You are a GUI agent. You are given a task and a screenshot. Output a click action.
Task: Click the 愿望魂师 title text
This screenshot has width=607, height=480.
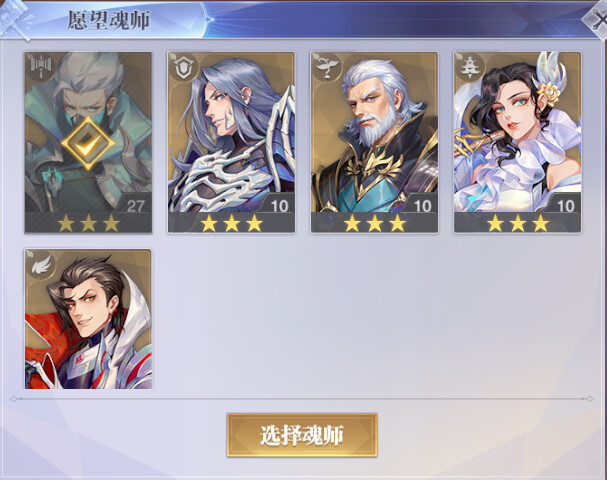(109, 20)
